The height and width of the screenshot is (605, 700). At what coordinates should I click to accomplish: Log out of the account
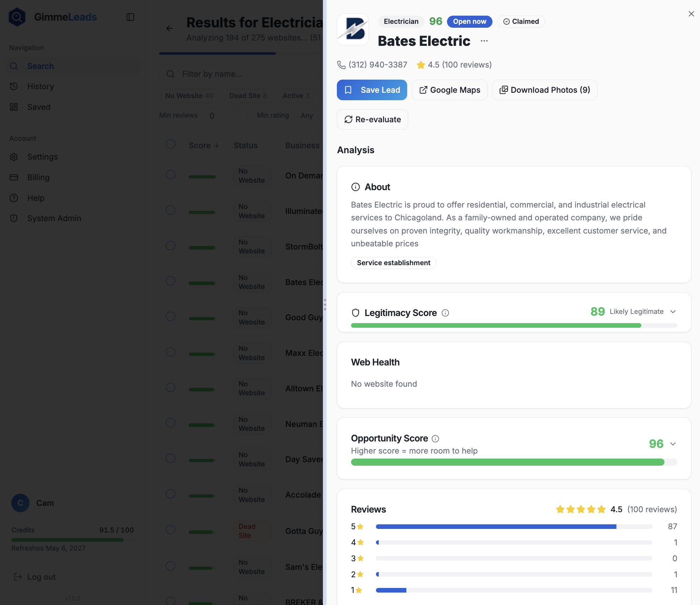35,577
